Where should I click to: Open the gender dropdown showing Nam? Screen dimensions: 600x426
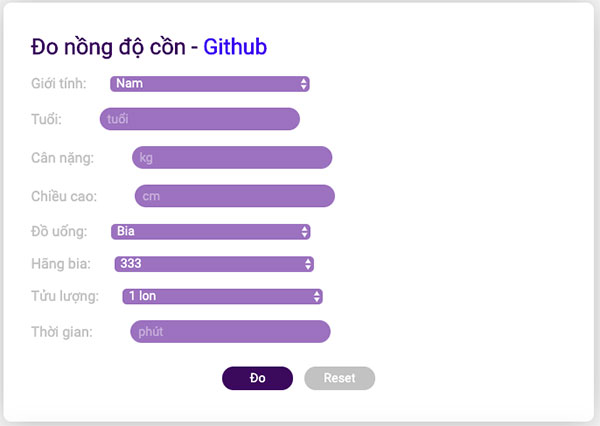tap(209, 84)
